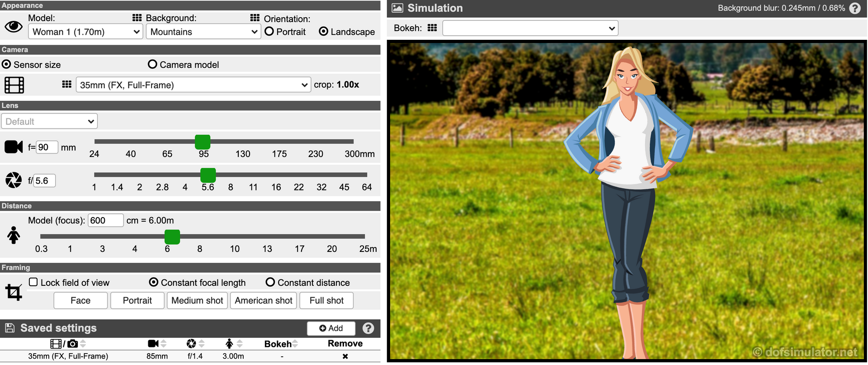Click the person distance icon
The width and height of the screenshot is (868, 365).
[14, 235]
